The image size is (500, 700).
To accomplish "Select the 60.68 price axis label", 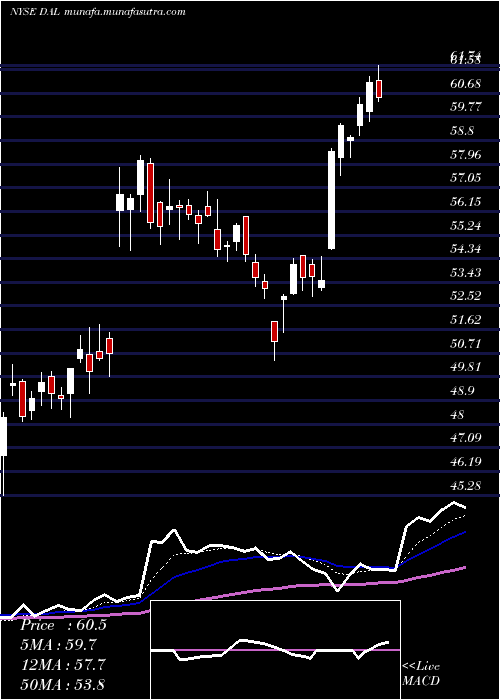I will [x=466, y=83].
